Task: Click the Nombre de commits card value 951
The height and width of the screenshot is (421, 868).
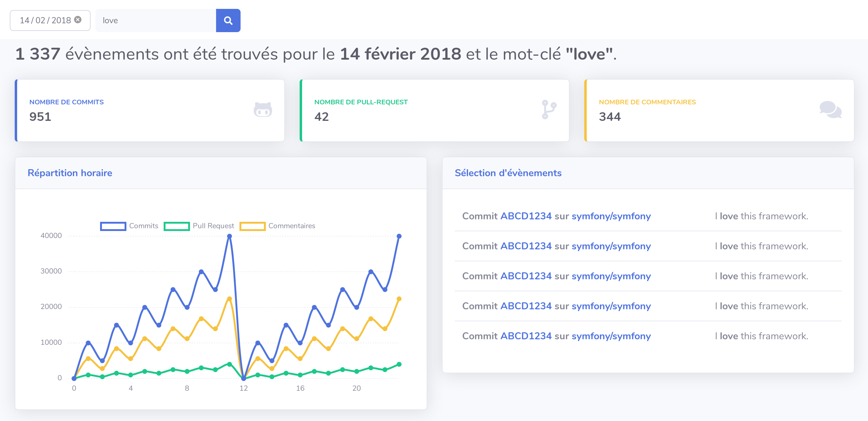Action: pos(40,117)
